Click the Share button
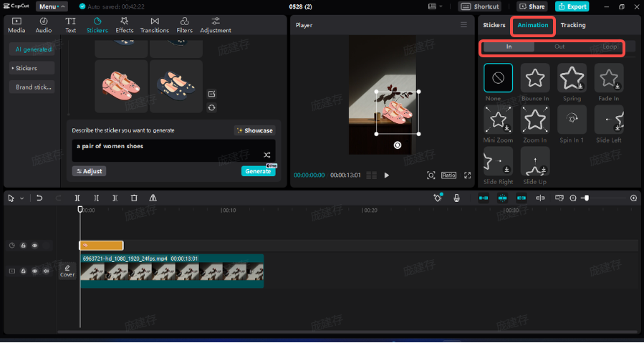 click(x=532, y=6)
